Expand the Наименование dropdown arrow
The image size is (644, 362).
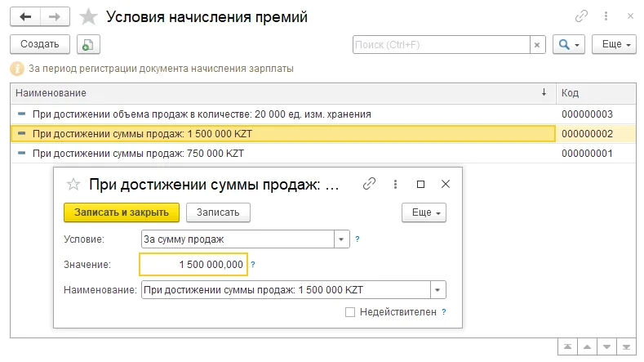[437, 290]
